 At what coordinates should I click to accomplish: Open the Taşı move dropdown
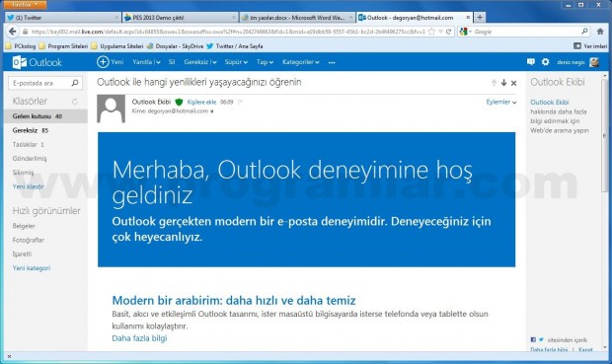pyautogui.click(x=265, y=62)
